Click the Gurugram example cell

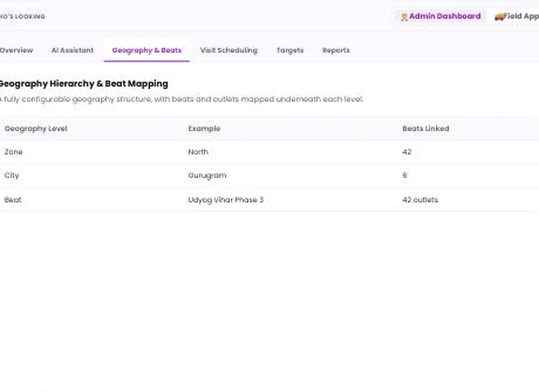click(x=207, y=175)
